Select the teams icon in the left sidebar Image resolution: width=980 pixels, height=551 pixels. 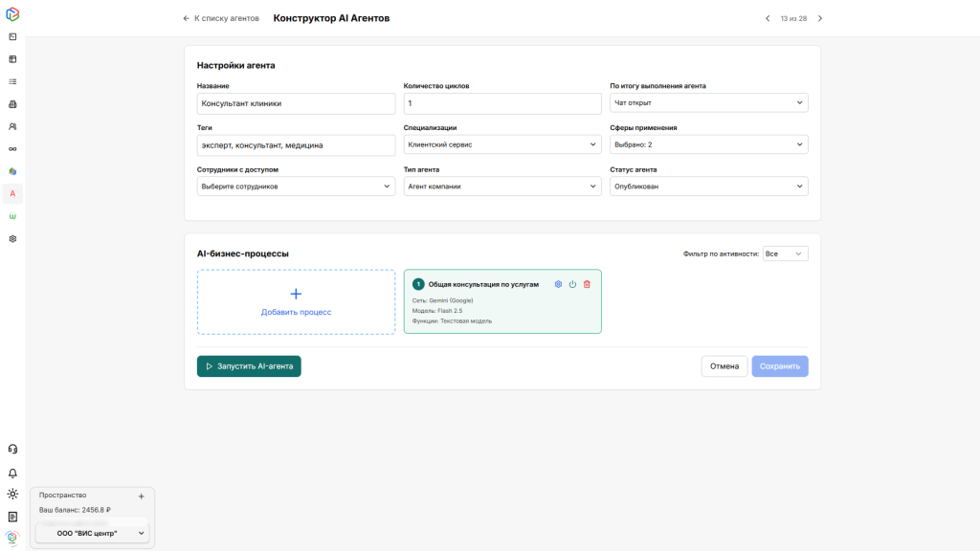[11, 125]
